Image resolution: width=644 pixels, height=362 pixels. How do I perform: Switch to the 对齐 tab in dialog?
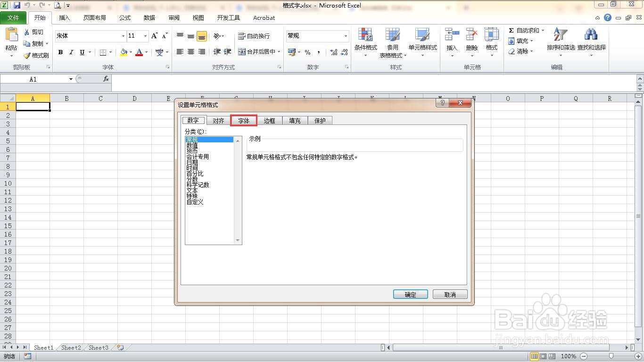(218, 121)
